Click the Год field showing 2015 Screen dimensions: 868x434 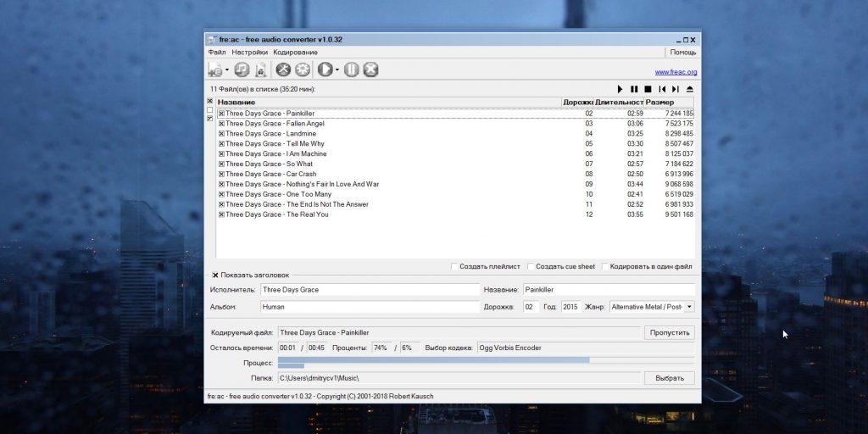point(570,307)
